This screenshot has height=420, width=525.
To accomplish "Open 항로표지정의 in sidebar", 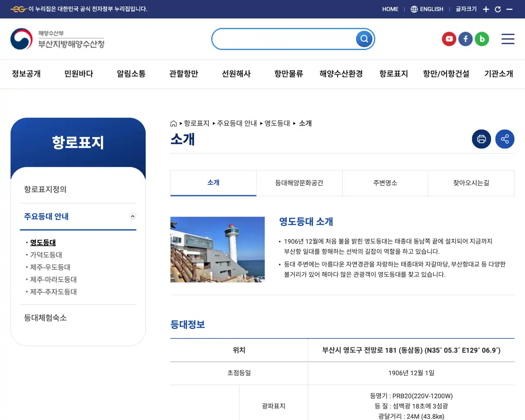I will pos(45,189).
